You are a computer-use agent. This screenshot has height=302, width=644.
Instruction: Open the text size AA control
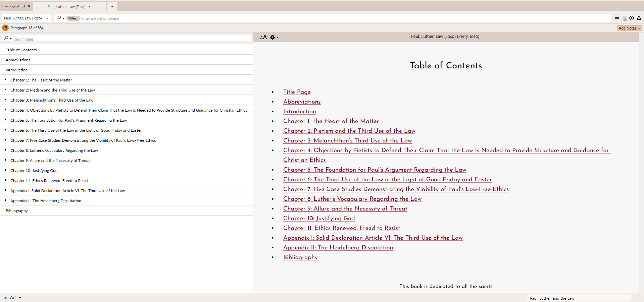263,37
